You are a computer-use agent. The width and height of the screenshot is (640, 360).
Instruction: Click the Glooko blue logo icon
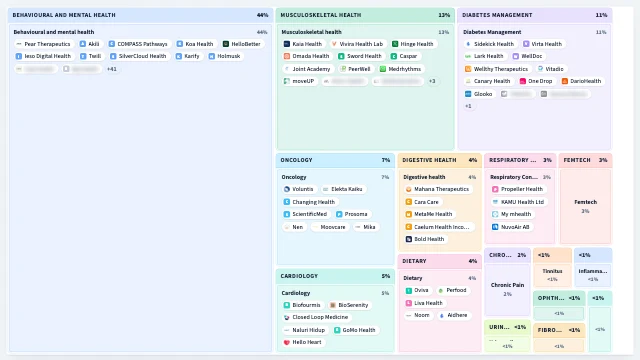pyautogui.click(x=468, y=94)
